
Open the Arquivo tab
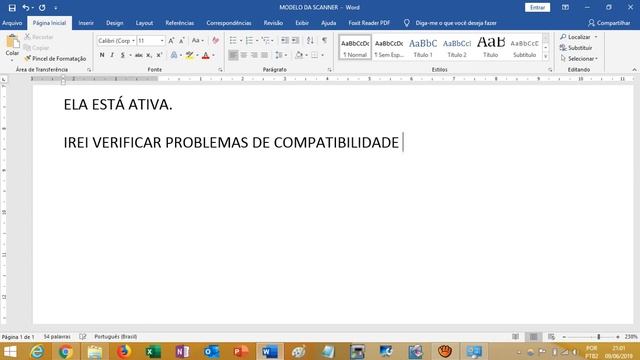12,23
